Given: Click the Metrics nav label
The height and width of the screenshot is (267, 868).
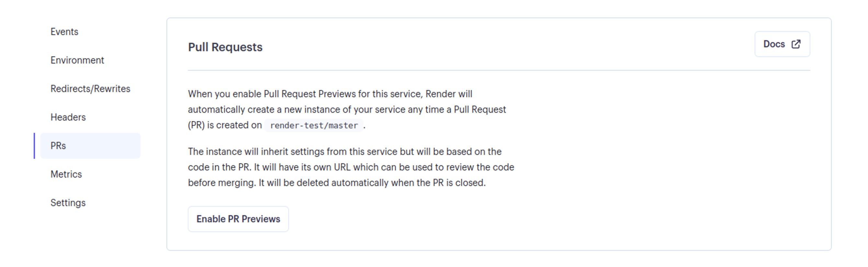Looking at the screenshot, I should [x=66, y=174].
